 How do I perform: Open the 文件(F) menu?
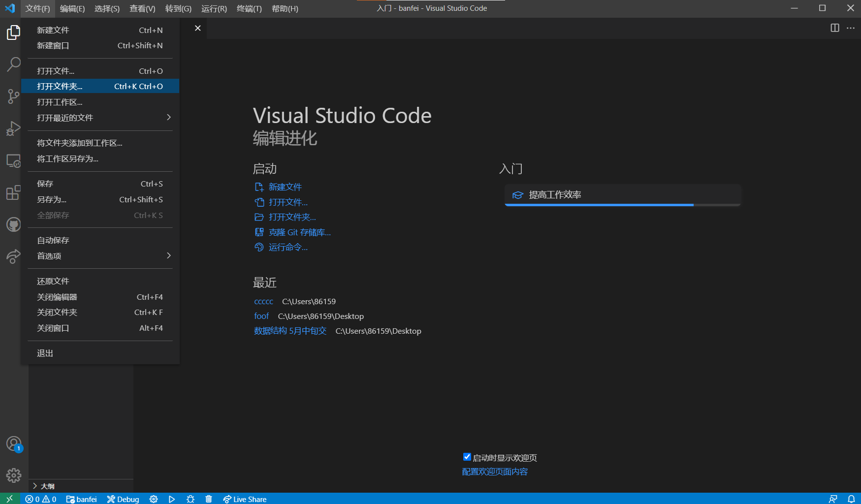click(38, 8)
